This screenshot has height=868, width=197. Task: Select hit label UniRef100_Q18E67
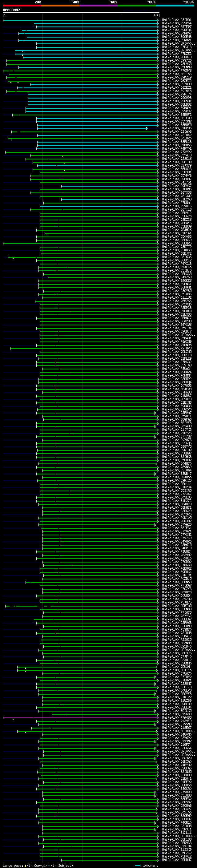pos(176,728)
